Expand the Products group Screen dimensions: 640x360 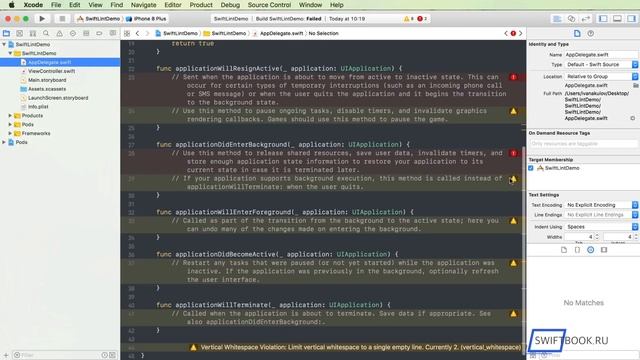pos(10,116)
